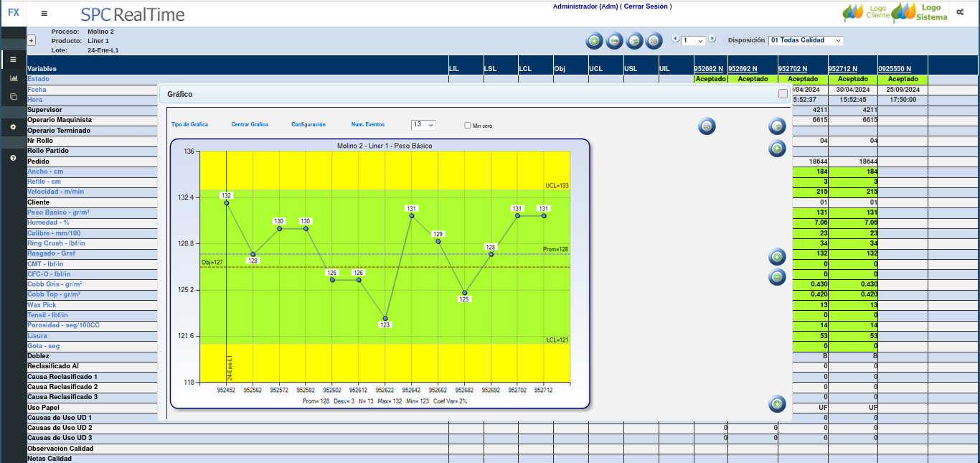Image resolution: width=980 pixels, height=463 pixels.
Task: Click the minus button beside the chart
Action: click(x=777, y=277)
